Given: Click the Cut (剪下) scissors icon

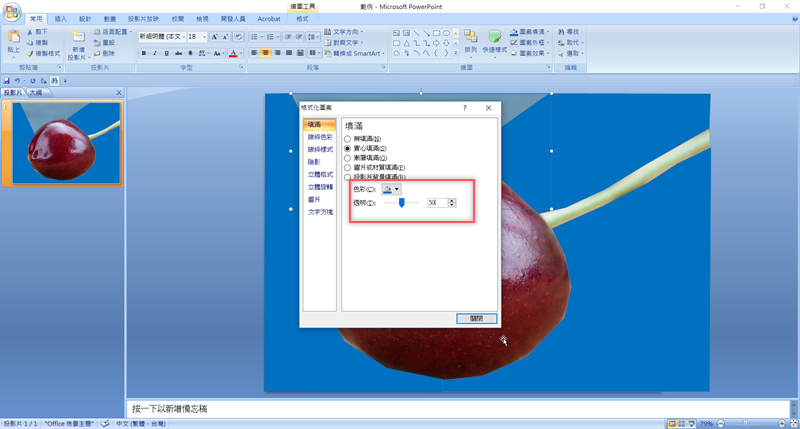Looking at the screenshot, I should pos(30,32).
